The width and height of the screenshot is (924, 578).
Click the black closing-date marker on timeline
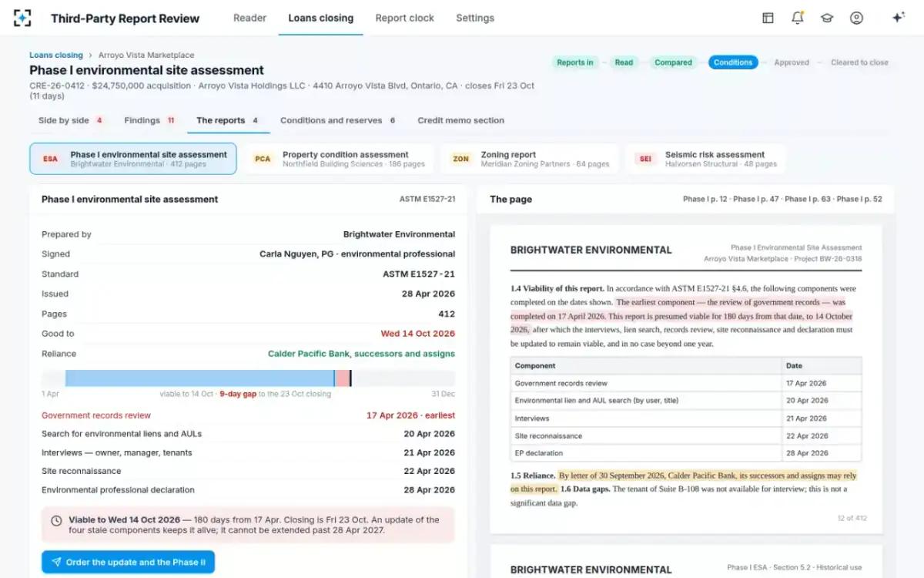(x=350, y=378)
